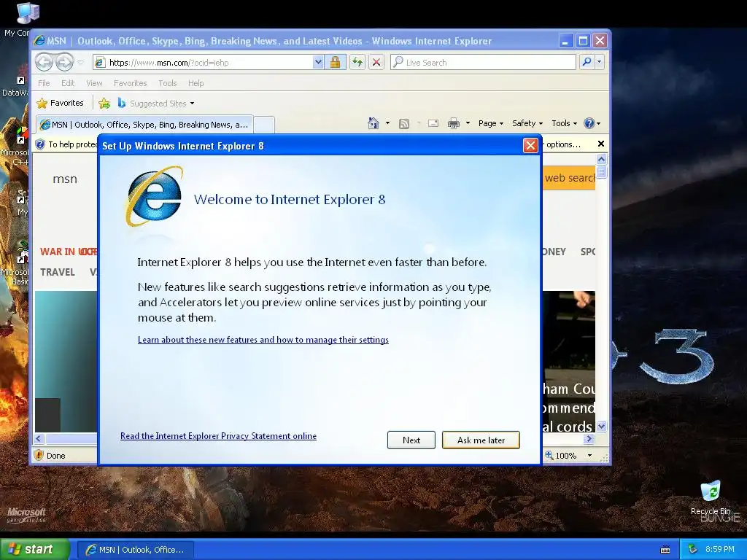This screenshot has width=747, height=560.
Task: Open command bar Tools dropdown
Action: pyautogui.click(x=564, y=123)
